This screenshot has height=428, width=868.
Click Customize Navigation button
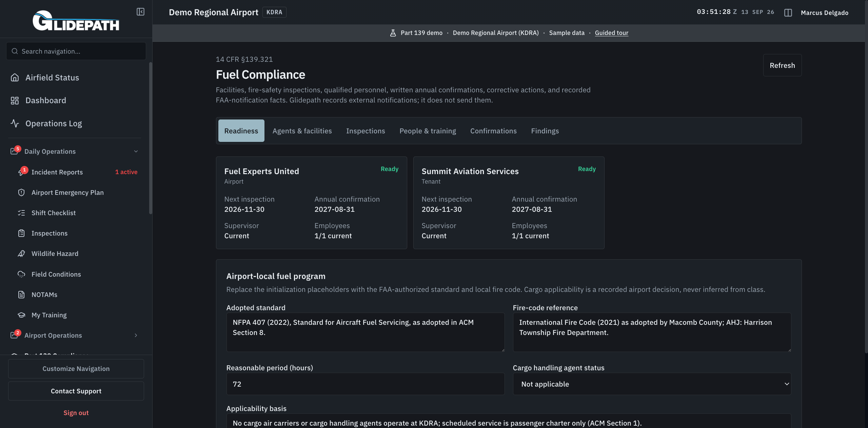click(x=76, y=369)
